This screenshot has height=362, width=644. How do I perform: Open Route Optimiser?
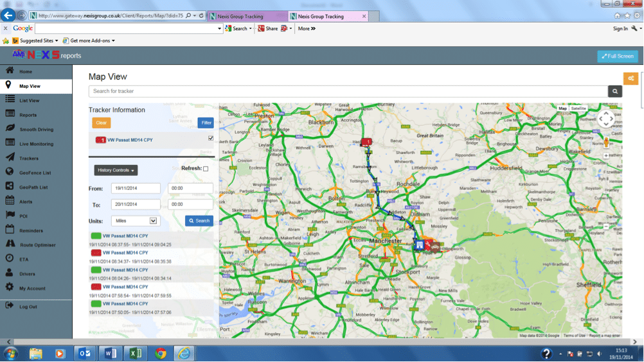pos(36,245)
